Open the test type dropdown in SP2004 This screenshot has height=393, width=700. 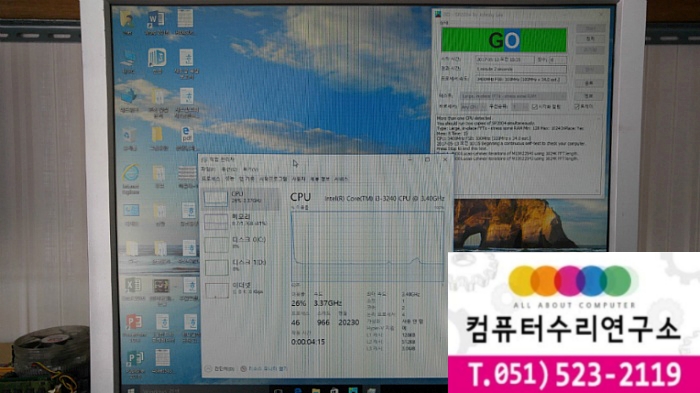point(513,96)
